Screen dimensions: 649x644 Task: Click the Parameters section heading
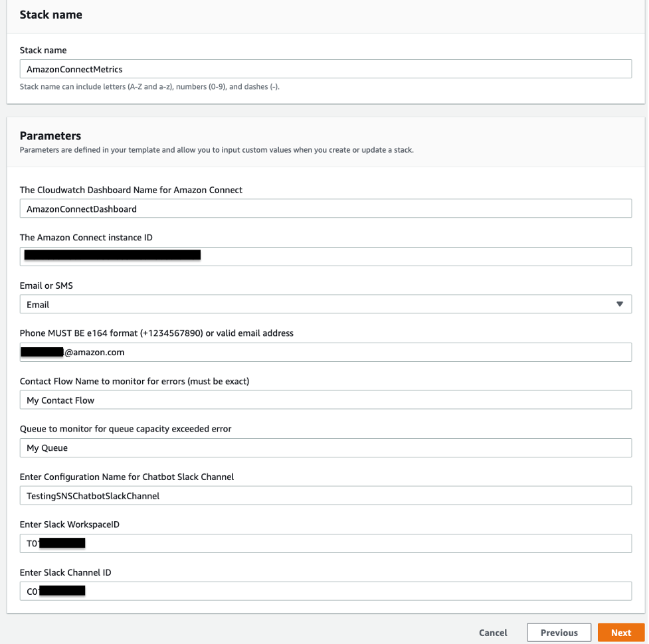click(50, 135)
